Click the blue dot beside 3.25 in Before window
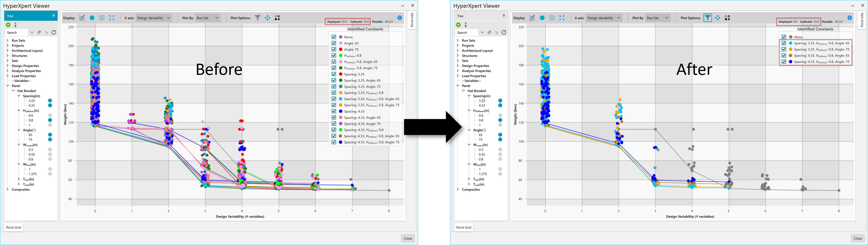This screenshot has height=245, width=868. click(x=50, y=101)
